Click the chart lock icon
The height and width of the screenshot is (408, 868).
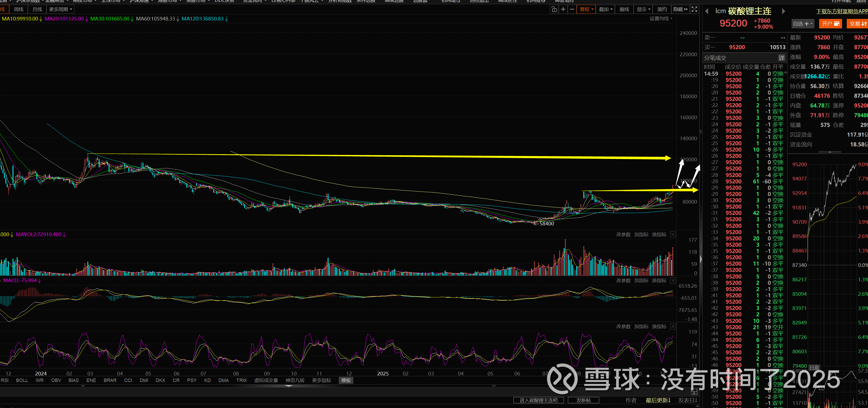click(x=554, y=9)
